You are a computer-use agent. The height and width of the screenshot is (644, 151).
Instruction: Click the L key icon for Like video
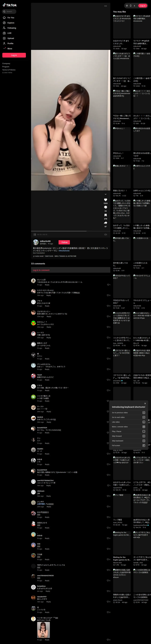click(144, 422)
